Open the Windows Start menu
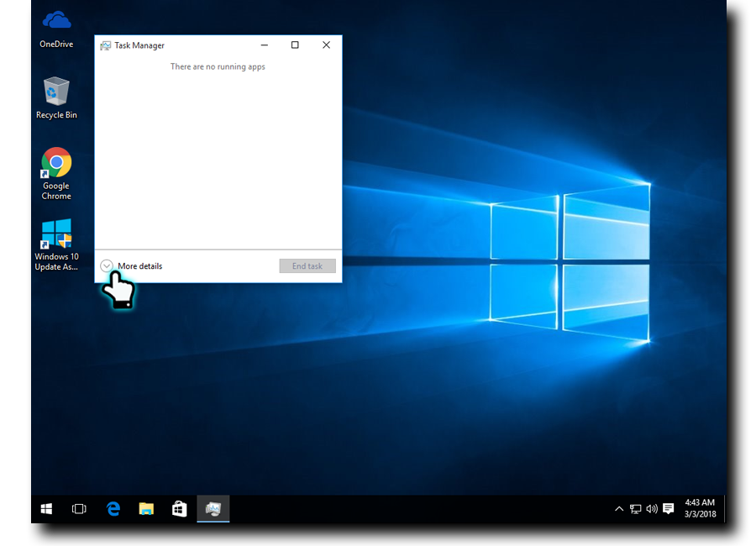756x546 pixels. pos(46,509)
